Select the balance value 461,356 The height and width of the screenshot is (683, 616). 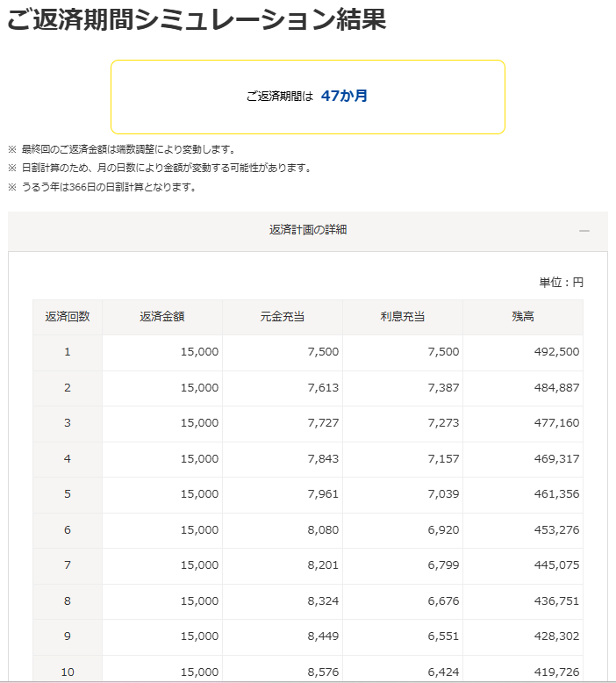pyautogui.click(x=556, y=494)
